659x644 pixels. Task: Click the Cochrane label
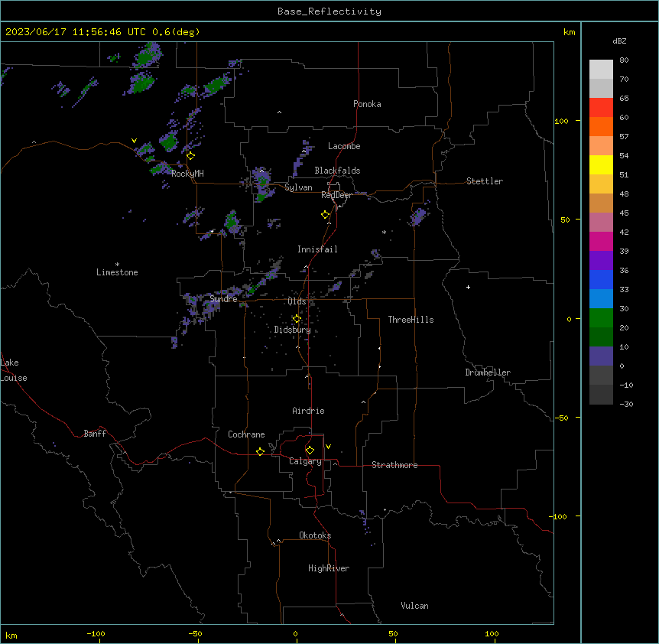pos(246,434)
